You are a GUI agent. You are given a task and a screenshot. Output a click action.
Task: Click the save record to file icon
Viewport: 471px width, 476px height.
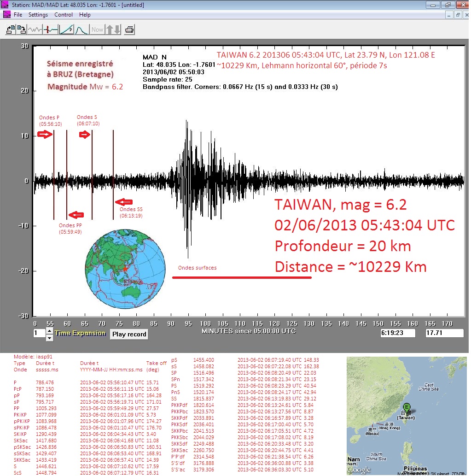22,30
